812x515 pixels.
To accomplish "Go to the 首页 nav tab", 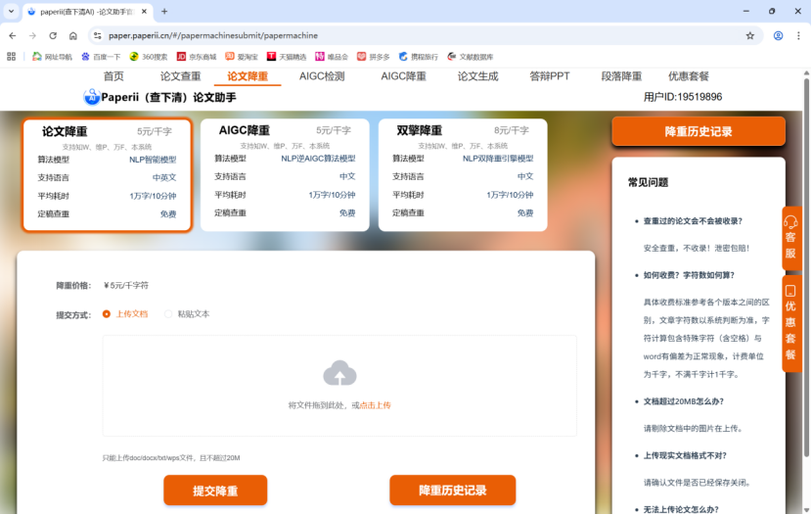I will pos(113,76).
